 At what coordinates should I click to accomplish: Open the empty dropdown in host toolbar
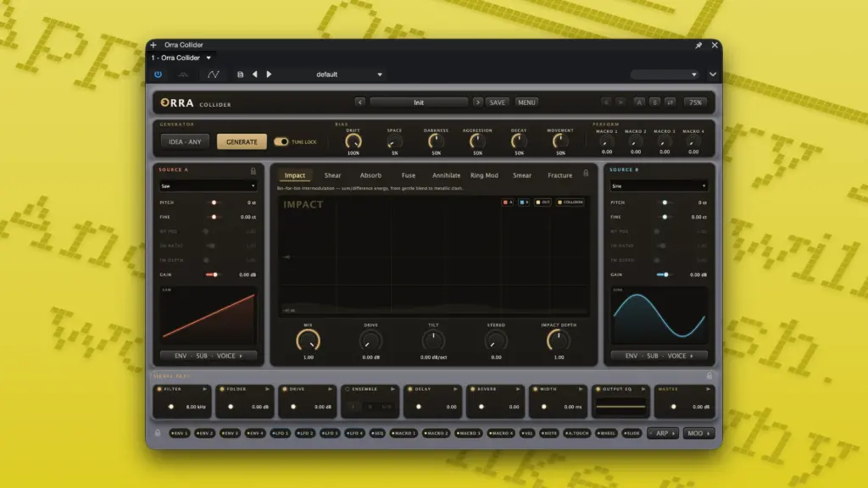tap(665, 75)
